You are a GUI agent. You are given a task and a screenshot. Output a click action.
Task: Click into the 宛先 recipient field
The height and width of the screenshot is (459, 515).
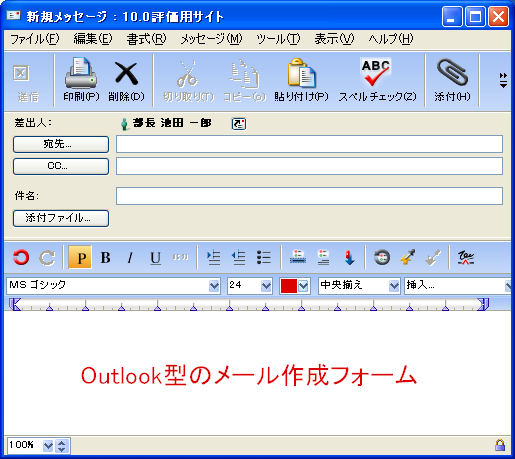309,144
